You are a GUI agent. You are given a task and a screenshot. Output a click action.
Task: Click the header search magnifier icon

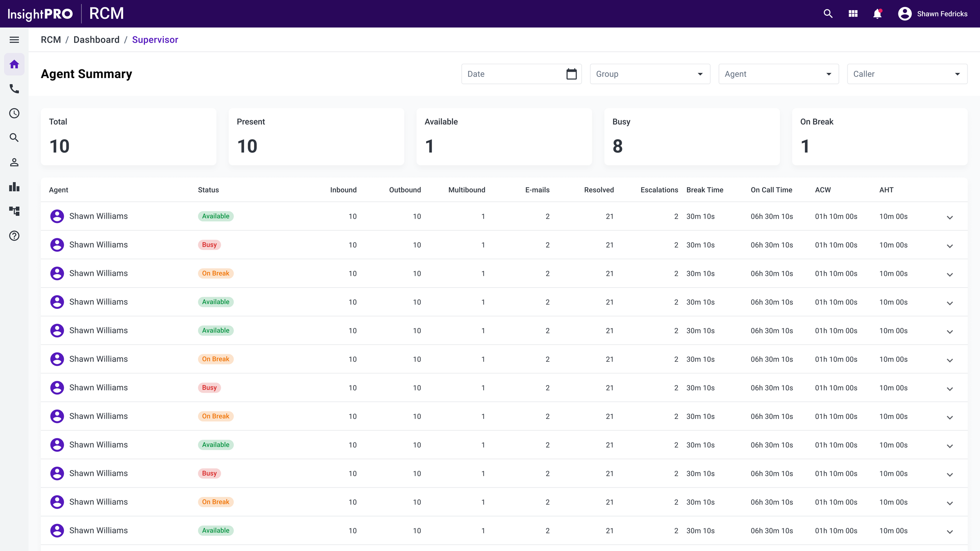pos(828,14)
